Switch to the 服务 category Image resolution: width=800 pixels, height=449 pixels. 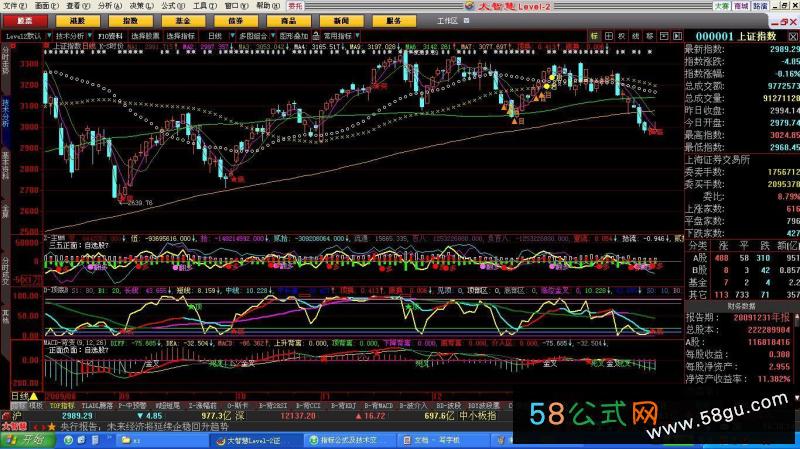[x=394, y=21]
